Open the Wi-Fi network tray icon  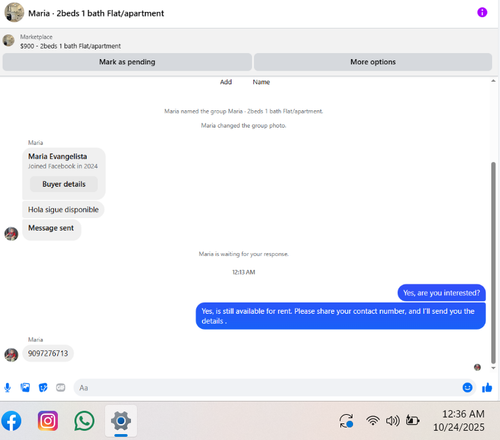tap(373, 421)
